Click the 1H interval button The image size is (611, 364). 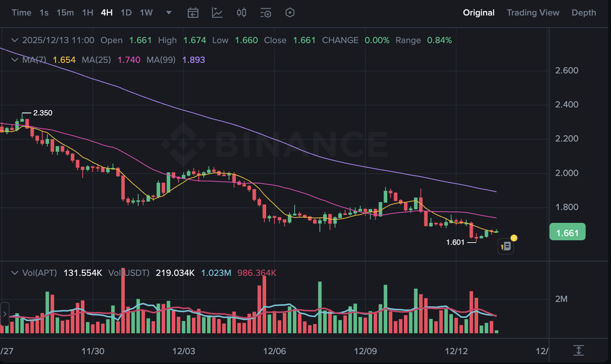click(x=87, y=13)
